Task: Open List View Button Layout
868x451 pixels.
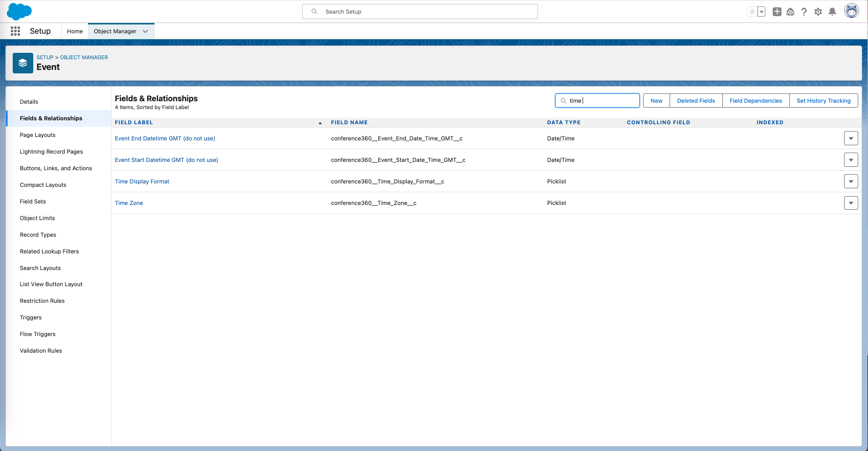Action: coord(51,284)
